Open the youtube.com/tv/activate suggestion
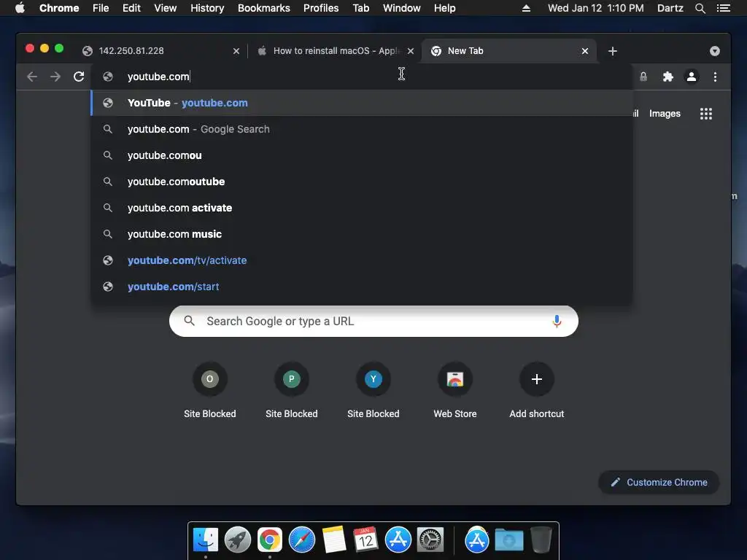 362,260
